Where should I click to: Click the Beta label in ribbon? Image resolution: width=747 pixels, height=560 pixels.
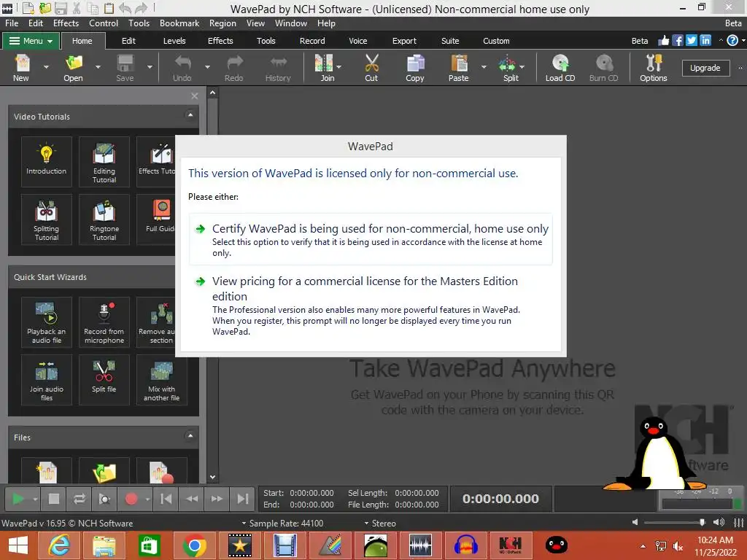tap(639, 41)
